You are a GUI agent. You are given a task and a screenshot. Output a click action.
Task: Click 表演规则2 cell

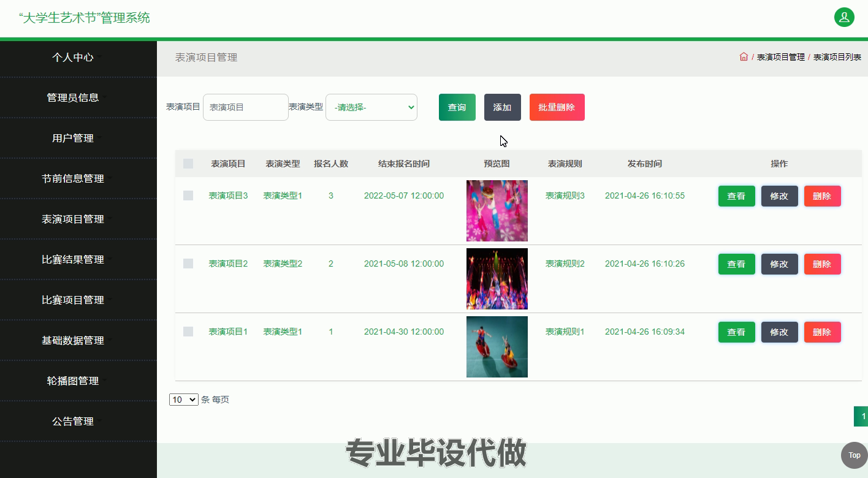click(x=565, y=264)
